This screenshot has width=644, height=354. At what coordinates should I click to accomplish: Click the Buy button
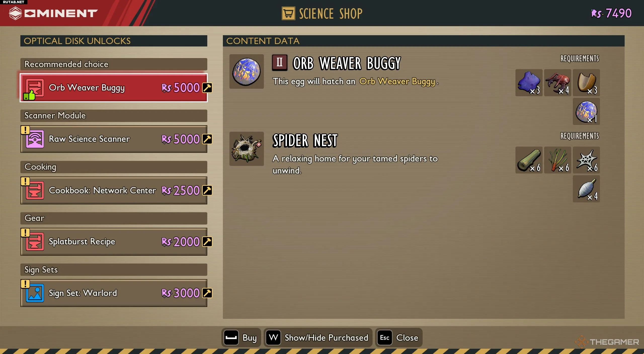tap(241, 338)
